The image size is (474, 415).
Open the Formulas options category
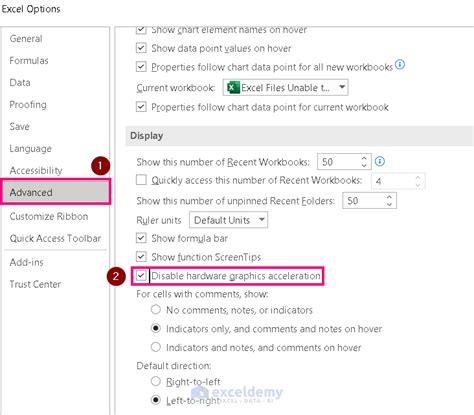pos(29,61)
